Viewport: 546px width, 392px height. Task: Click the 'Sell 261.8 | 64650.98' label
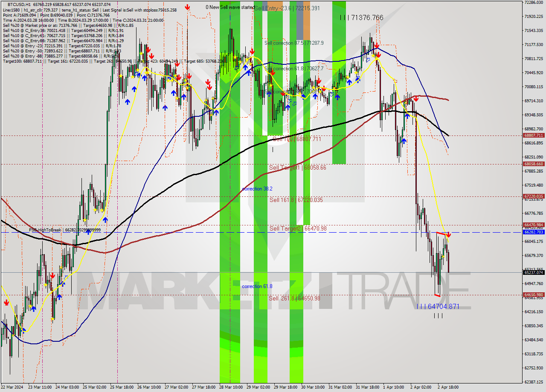click(294, 298)
